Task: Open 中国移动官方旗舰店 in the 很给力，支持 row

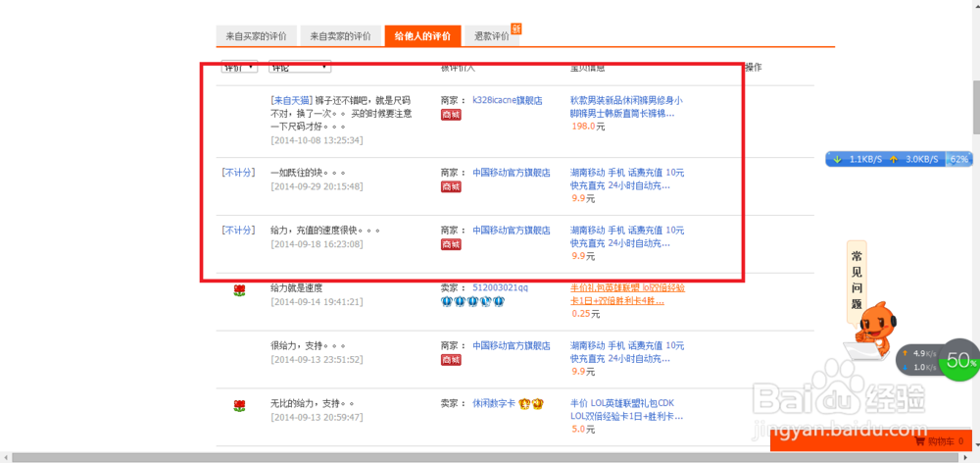Action: 512,345
